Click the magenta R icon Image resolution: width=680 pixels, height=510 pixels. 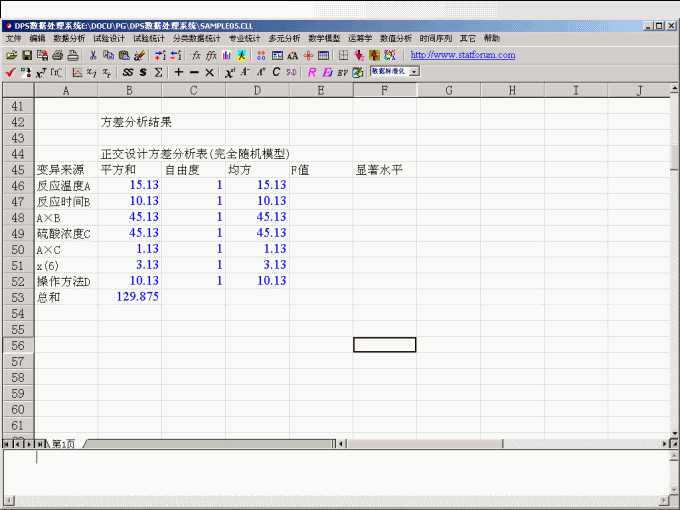click(x=311, y=72)
